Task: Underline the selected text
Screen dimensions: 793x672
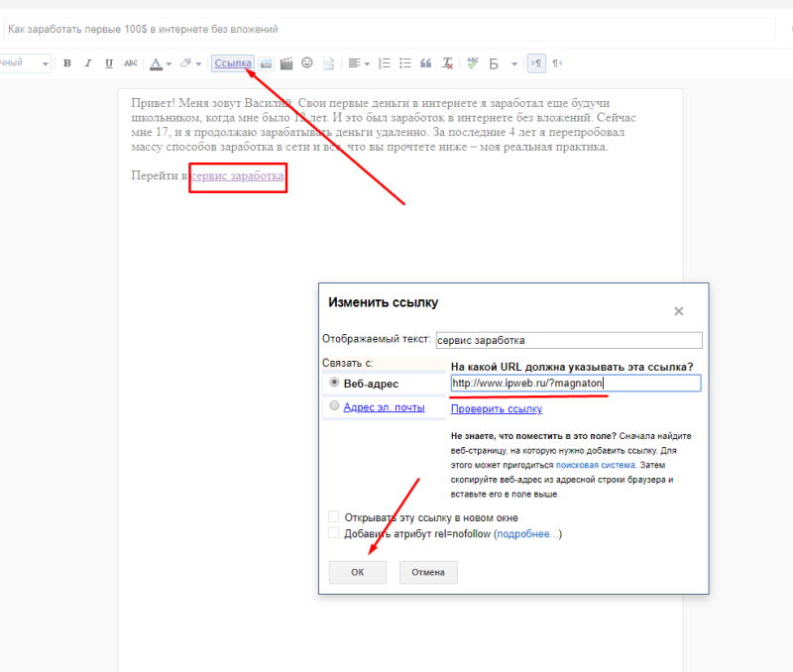Action: point(108,63)
